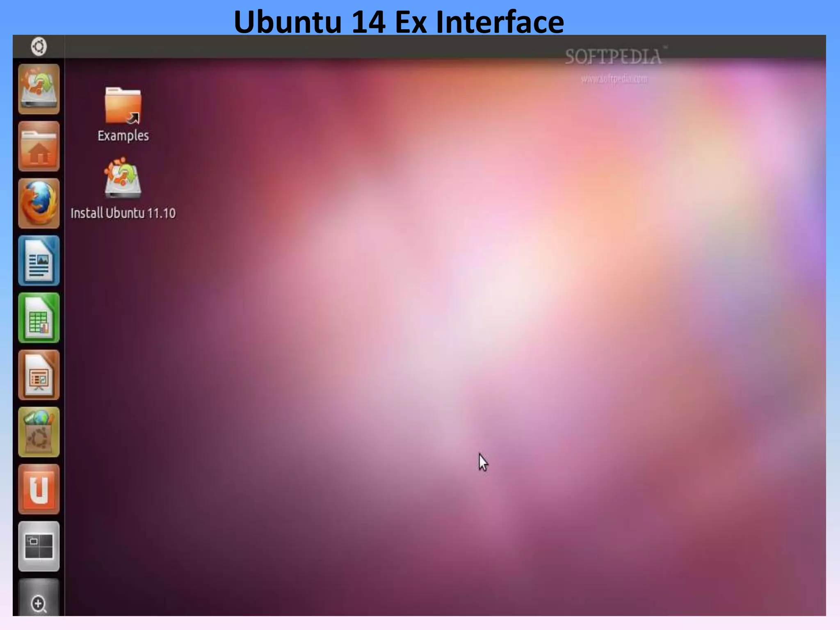Screen dimensions: 840x630
Task: Launch Firefox web browser
Action: point(39,203)
